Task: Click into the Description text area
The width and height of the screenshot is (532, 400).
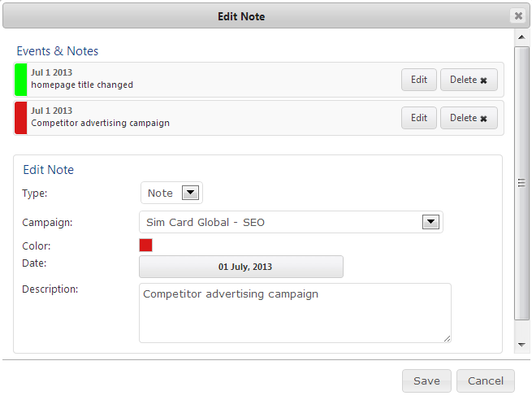Action: click(295, 313)
